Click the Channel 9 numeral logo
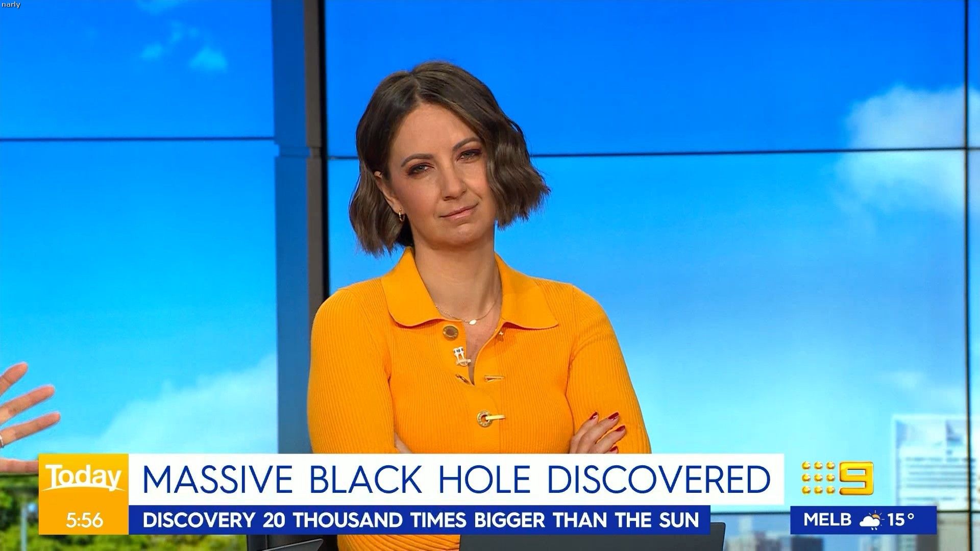Screen dimensions: 980x551 tap(857, 478)
